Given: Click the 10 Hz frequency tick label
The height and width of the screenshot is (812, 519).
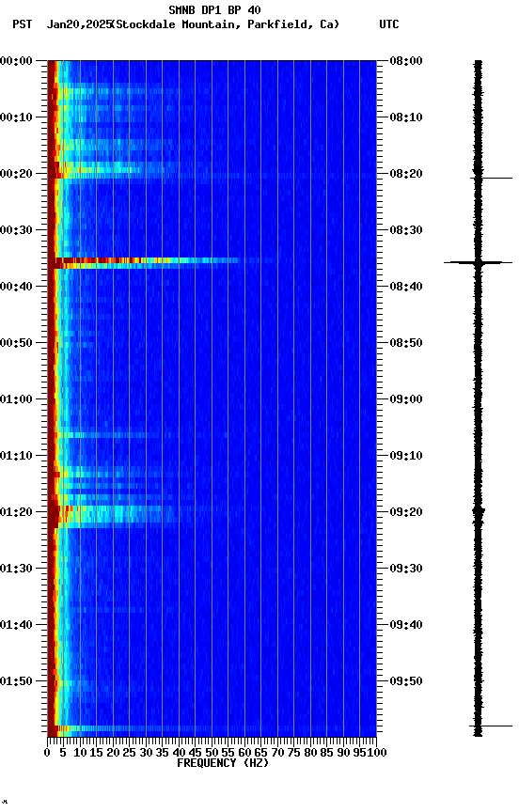Looking at the screenshot, I should coord(80,753).
